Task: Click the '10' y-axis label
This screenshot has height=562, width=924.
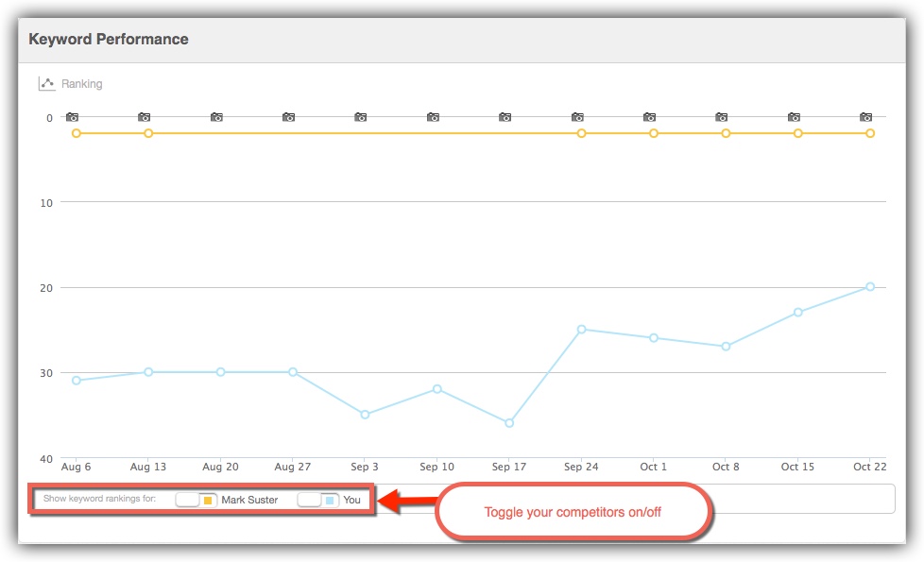Action: pos(46,203)
